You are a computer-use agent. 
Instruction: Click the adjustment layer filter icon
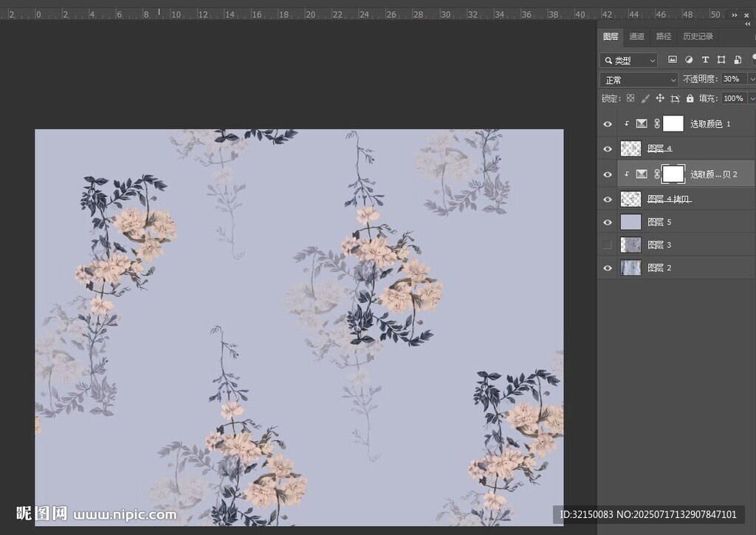point(688,60)
